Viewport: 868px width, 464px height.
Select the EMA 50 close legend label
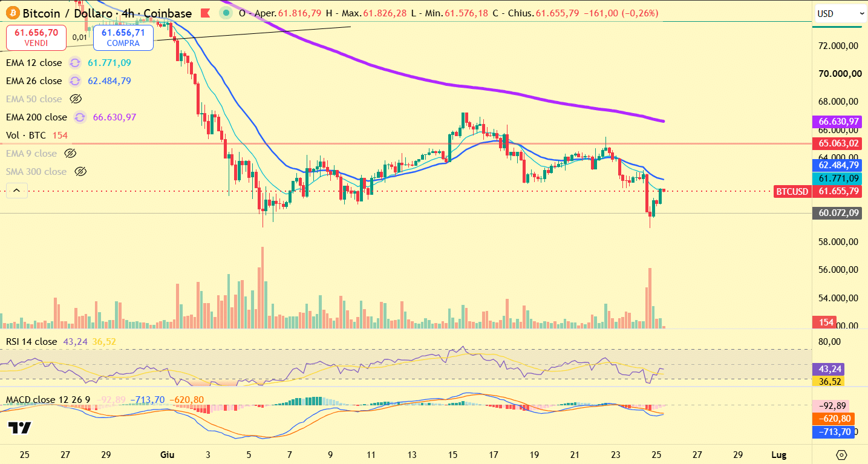point(34,99)
